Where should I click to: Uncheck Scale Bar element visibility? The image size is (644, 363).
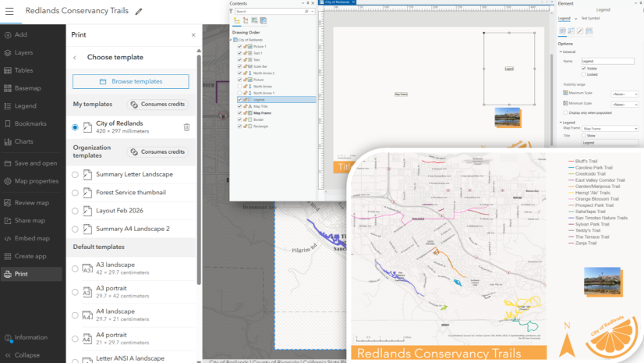(x=240, y=66)
